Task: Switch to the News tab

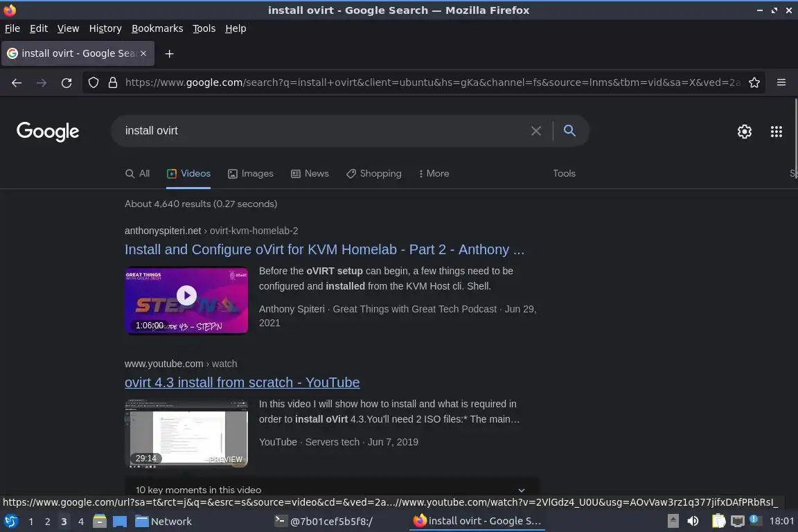Action: point(310,174)
